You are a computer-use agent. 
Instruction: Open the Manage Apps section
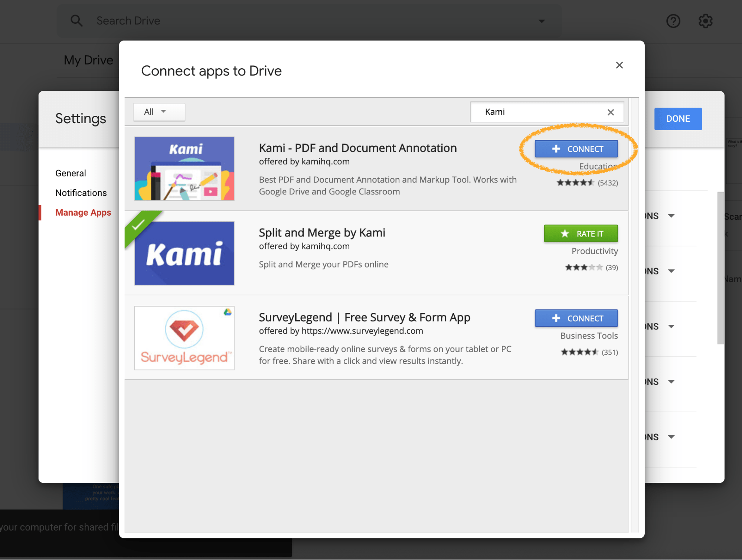click(83, 213)
